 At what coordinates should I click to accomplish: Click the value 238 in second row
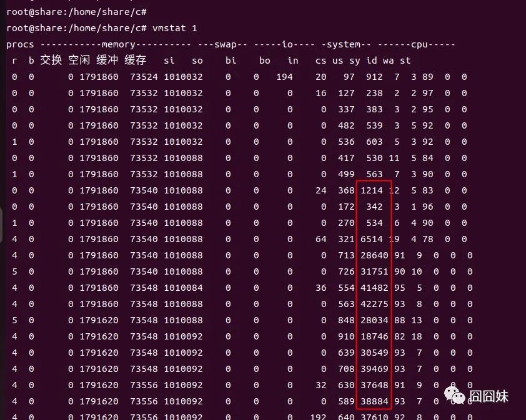pos(374,93)
